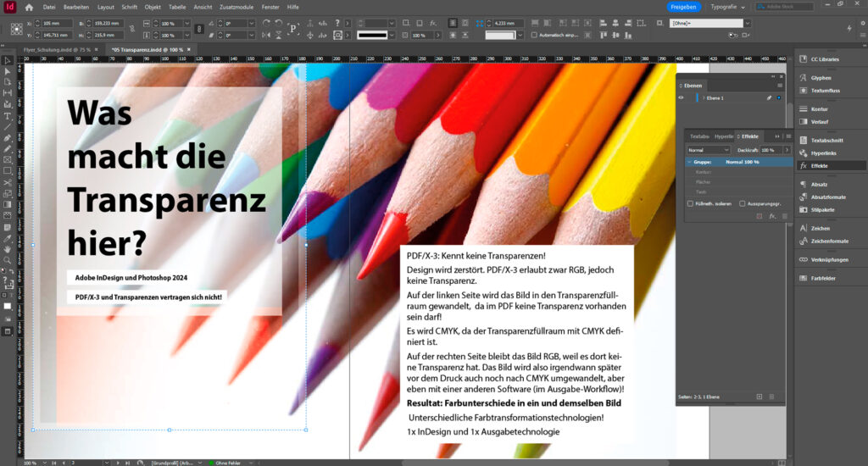This screenshot has height=466, width=868.
Task: Click the trash icon in Effekte panel
Action: (x=784, y=216)
